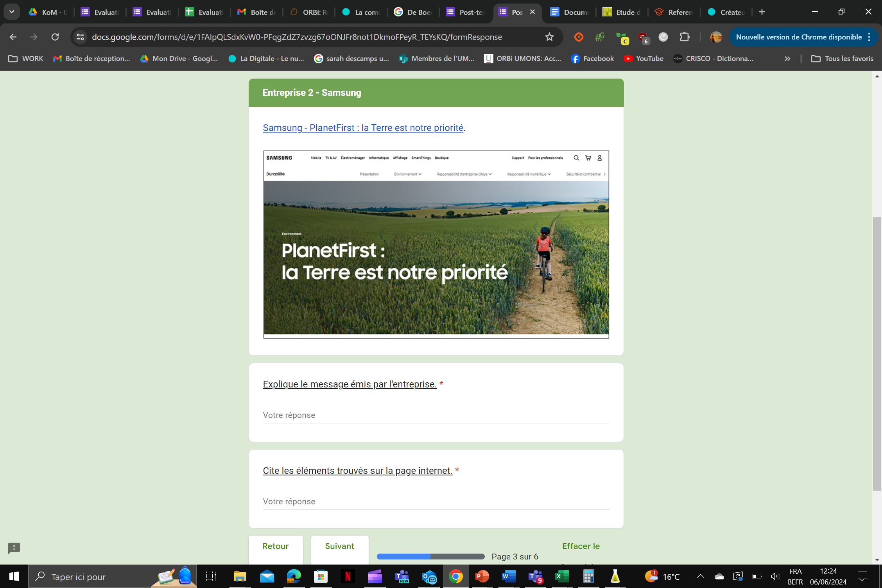This screenshot has width=882, height=588.
Task: Open the Samsung PlanetFirst hyperlink
Action: pos(363,128)
